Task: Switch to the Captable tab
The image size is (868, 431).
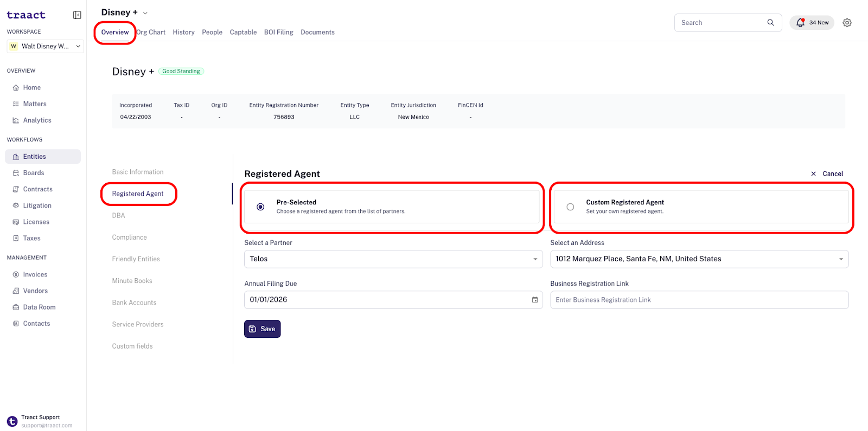Action: click(243, 33)
